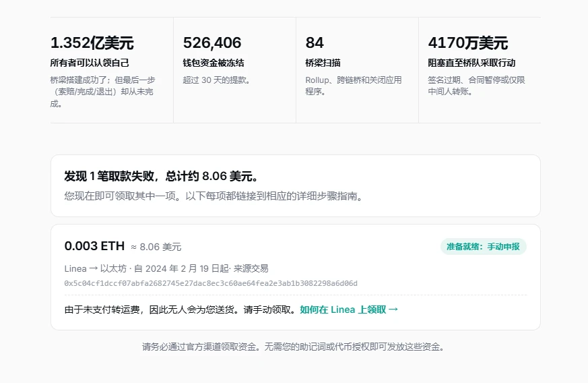Click the 1.352亿美元 statistic
This screenshot has width=588, height=383.
click(92, 42)
